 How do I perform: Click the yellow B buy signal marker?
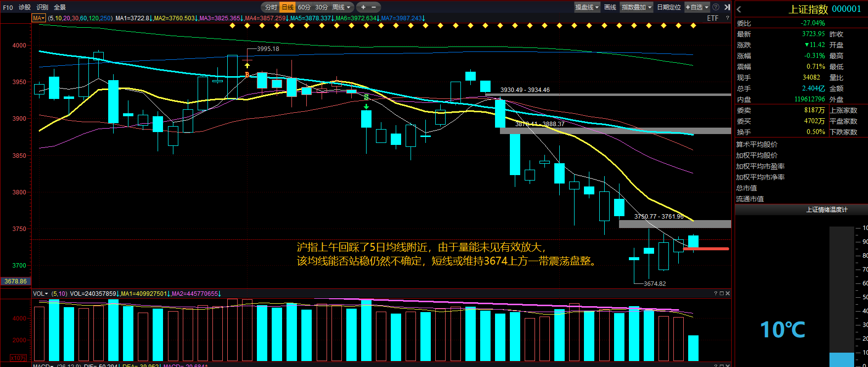247,75
